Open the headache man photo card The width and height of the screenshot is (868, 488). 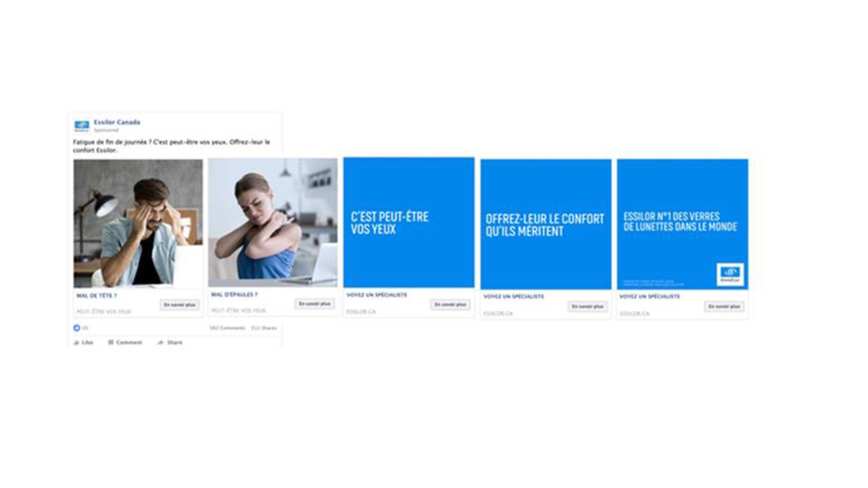pos(138,223)
